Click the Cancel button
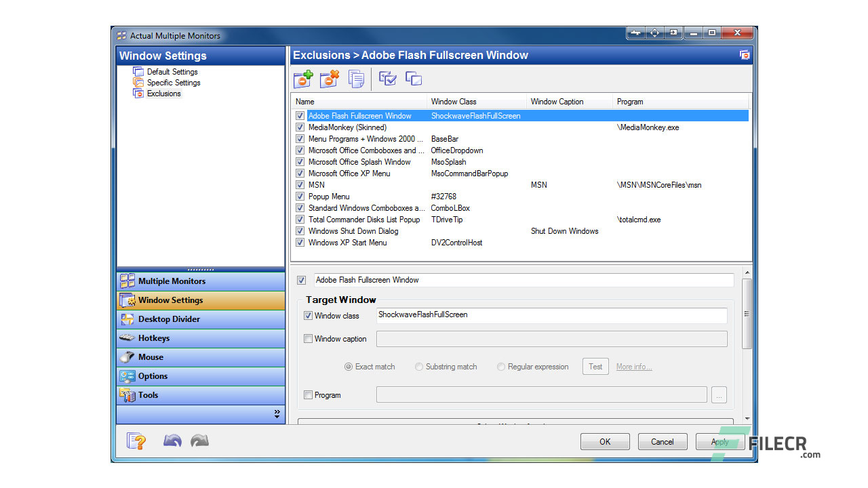 coord(663,442)
